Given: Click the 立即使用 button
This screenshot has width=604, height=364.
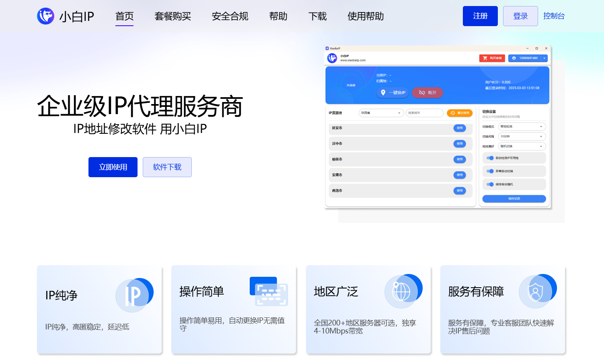Looking at the screenshot, I should tap(113, 167).
